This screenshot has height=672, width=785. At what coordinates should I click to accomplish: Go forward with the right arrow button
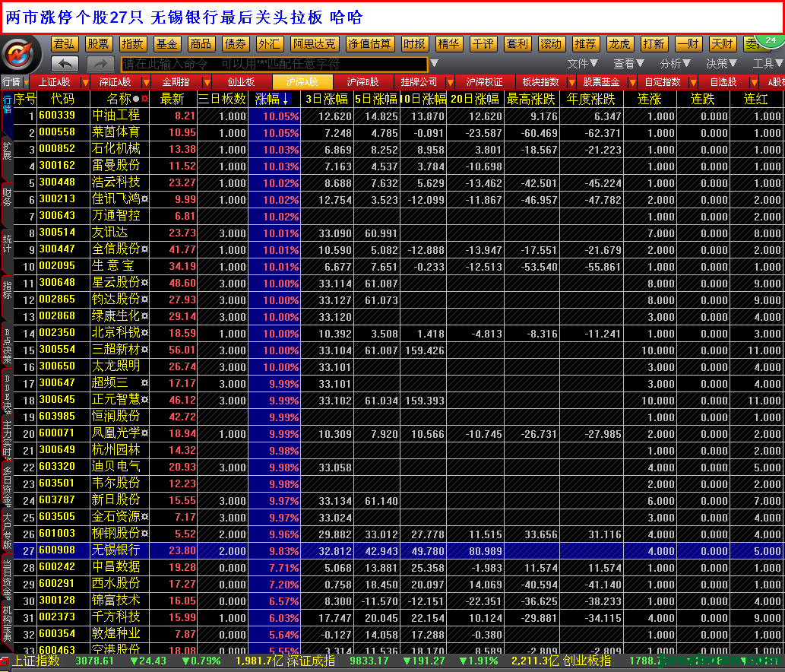point(100,64)
